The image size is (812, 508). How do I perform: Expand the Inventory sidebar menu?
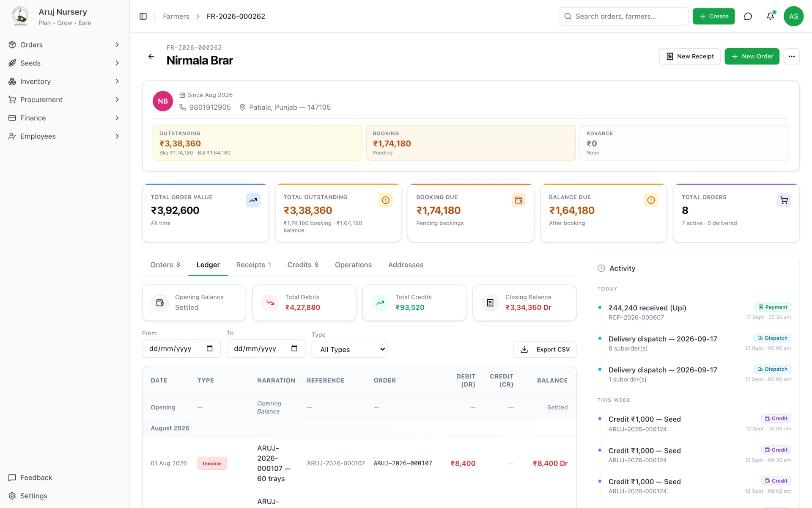coord(64,81)
